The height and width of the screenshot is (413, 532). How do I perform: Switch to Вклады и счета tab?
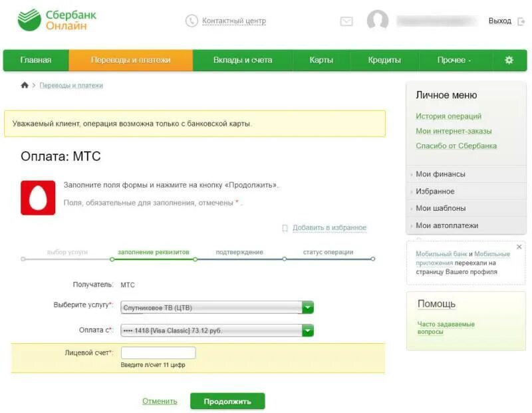[243, 60]
